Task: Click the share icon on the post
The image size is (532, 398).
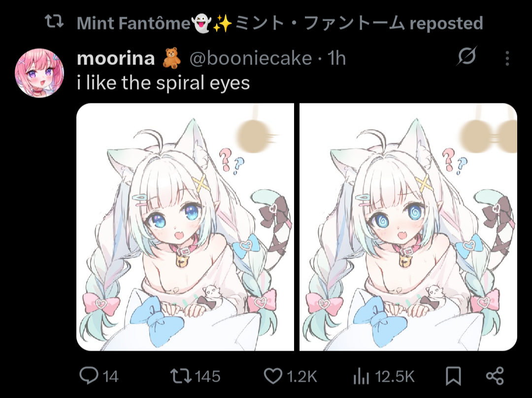Action: pos(494,376)
